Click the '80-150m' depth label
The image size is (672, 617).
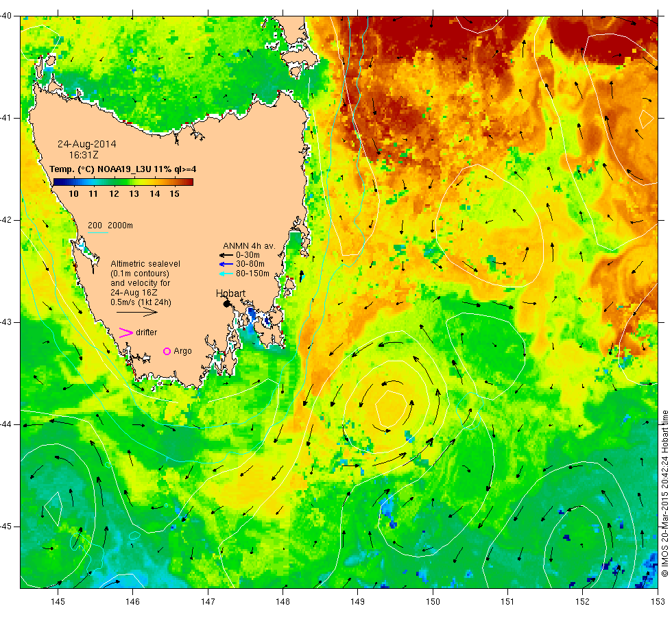253,274
